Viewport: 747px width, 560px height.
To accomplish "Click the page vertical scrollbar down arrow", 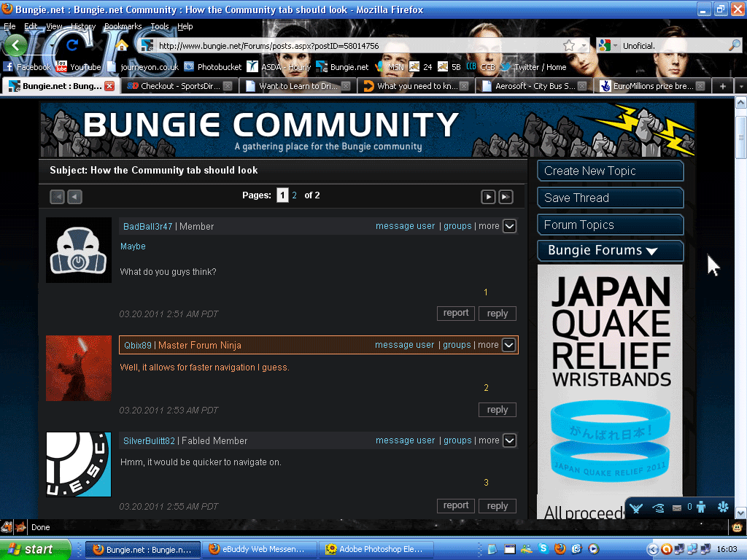I will pyautogui.click(x=740, y=512).
